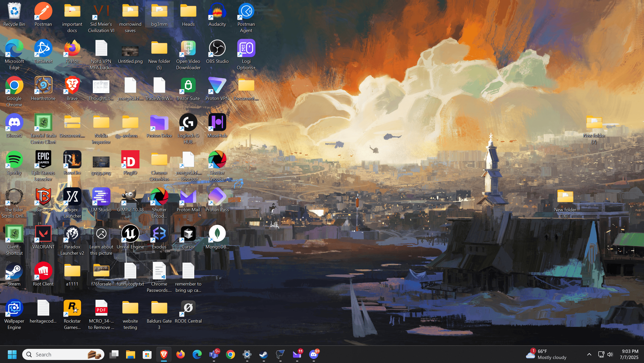Select the Postman Agent shortcut
644x363 pixels.
[246, 18]
